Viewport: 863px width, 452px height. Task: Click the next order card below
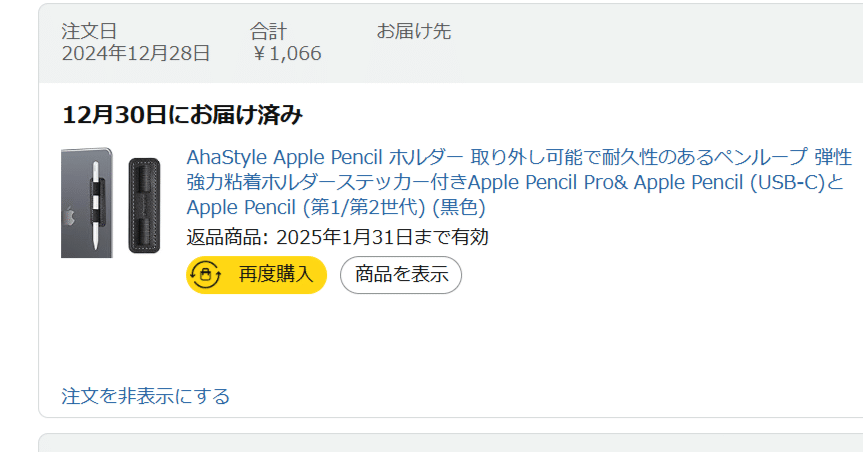[x=450, y=443]
